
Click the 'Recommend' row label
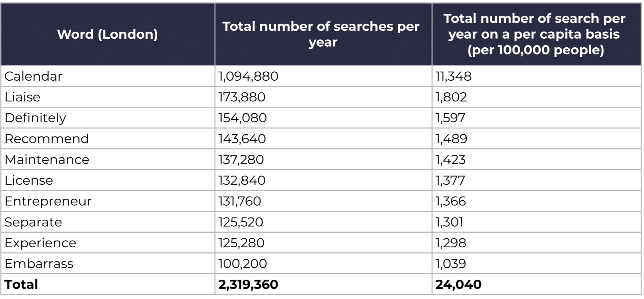point(47,139)
